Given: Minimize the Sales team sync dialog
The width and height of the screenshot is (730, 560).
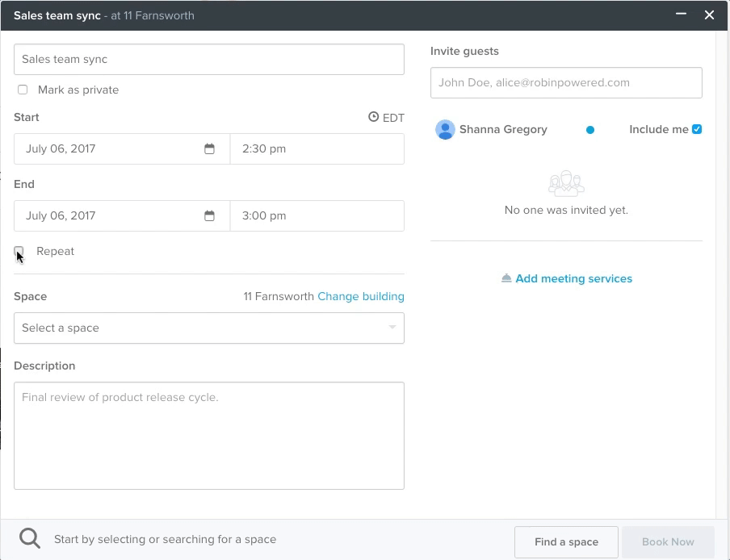Looking at the screenshot, I should point(681,15).
